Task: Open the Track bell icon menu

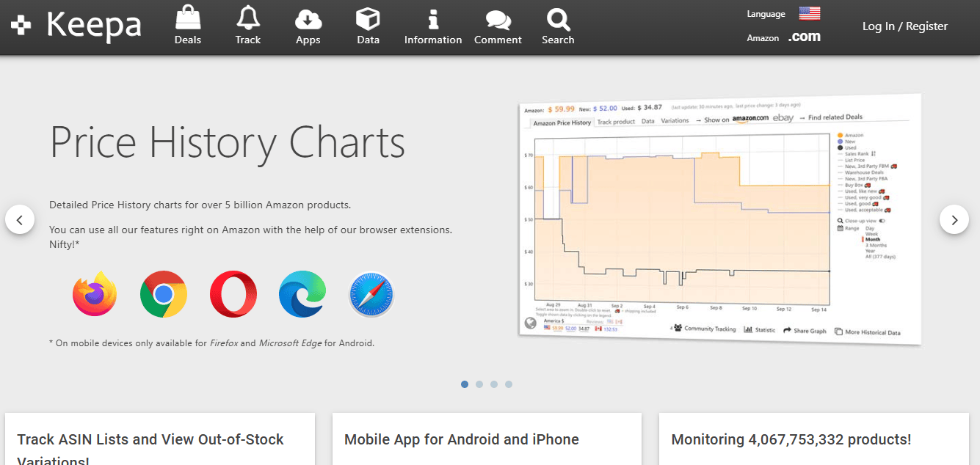Action: pyautogui.click(x=248, y=26)
